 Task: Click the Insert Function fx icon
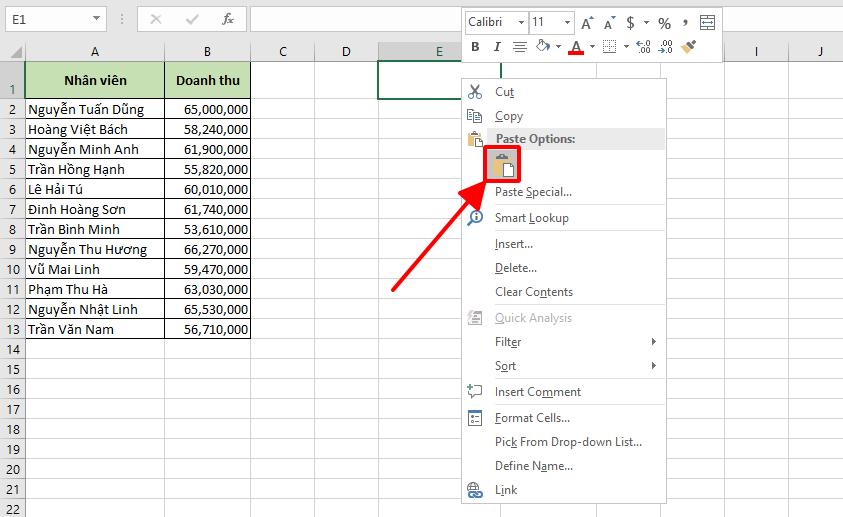point(228,19)
